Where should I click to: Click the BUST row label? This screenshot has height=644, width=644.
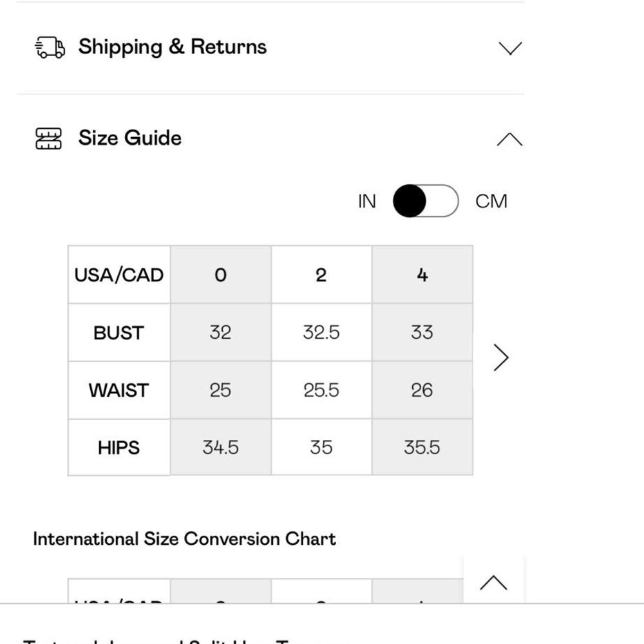[118, 333]
